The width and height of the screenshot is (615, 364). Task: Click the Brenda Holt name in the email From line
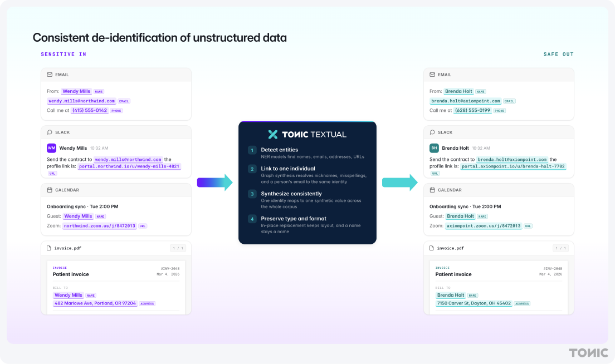point(458,91)
